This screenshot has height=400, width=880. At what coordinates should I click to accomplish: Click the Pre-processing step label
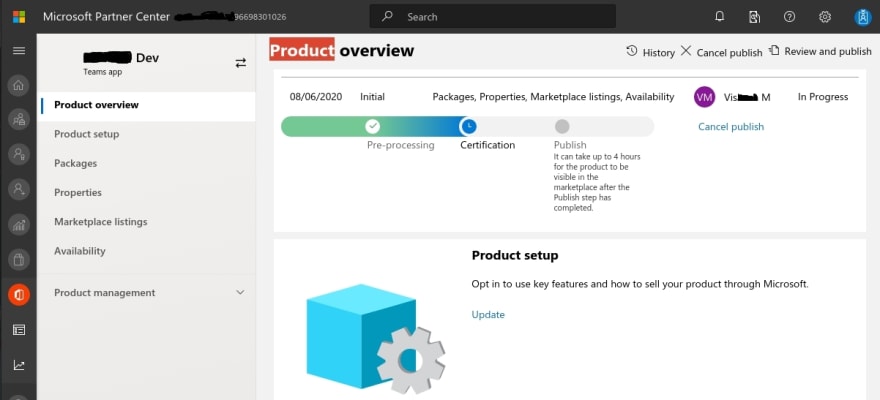coord(401,145)
